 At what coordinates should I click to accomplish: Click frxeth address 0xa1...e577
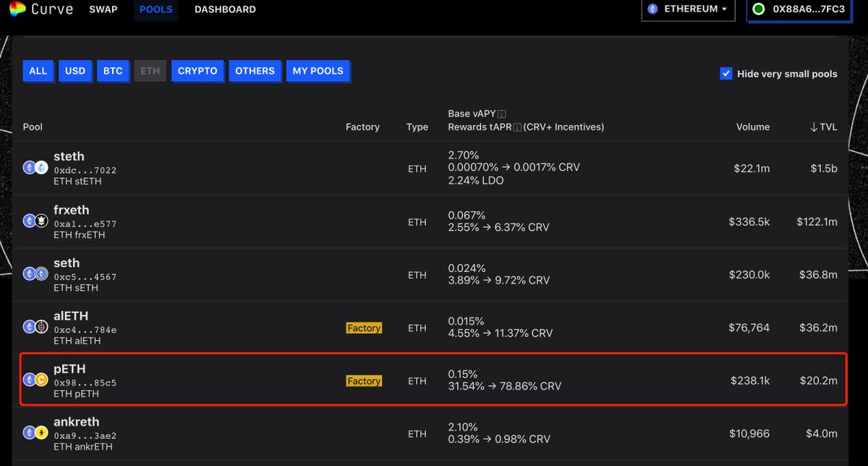[85, 224]
